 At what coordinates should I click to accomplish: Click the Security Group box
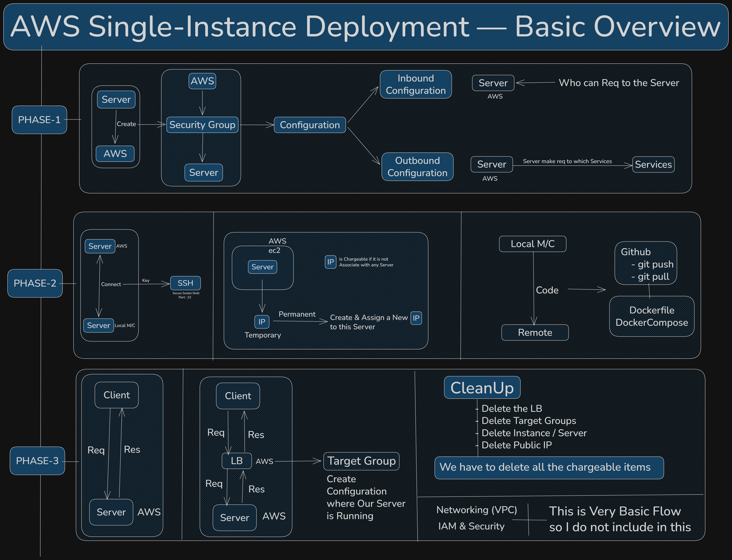point(202,125)
